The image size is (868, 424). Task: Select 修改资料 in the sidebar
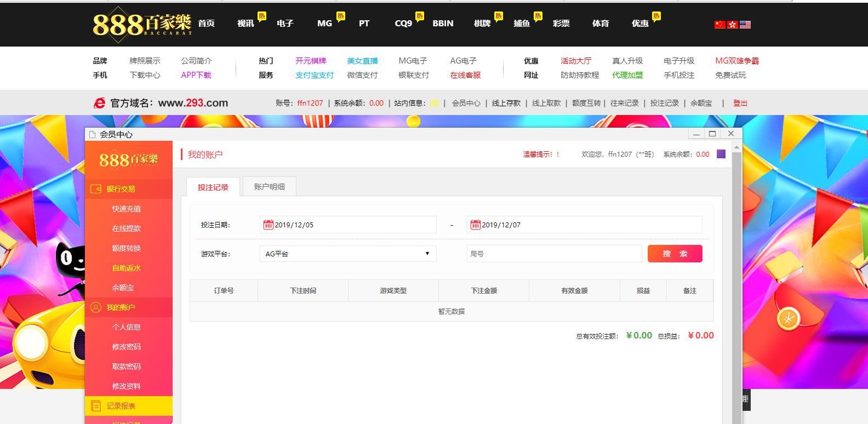[x=127, y=386]
